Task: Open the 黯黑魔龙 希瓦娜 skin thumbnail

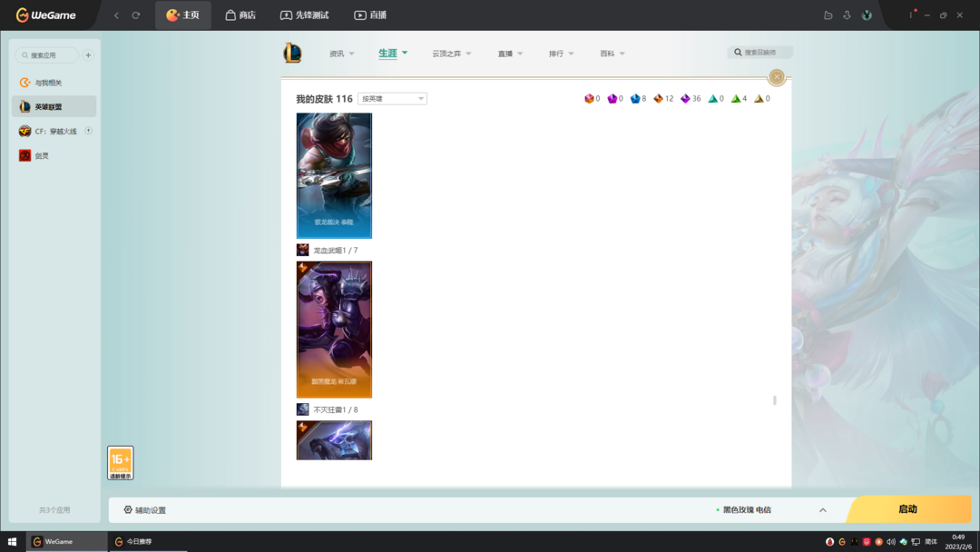Action: pos(334,330)
